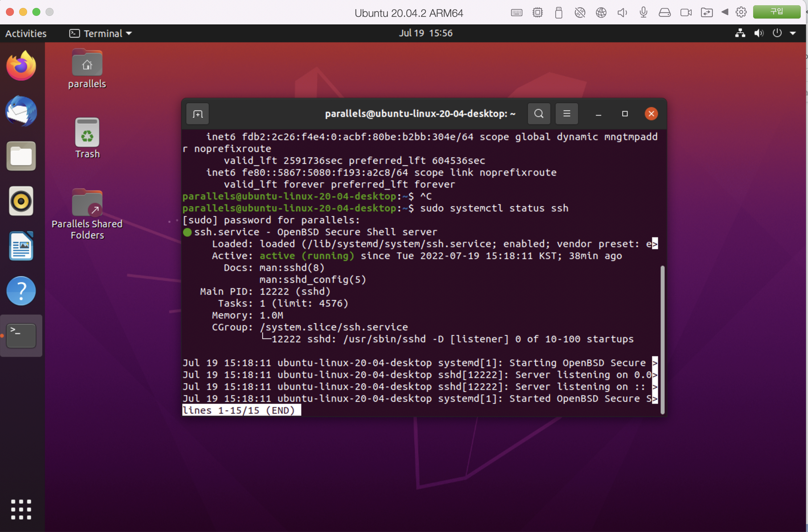Open the terminal hamburger menu
808x532 pixels.
[x=567, y=114]
